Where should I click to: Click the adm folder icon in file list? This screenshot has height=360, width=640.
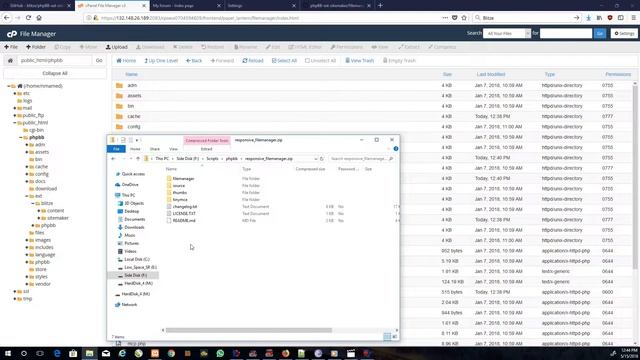point(119,85)
